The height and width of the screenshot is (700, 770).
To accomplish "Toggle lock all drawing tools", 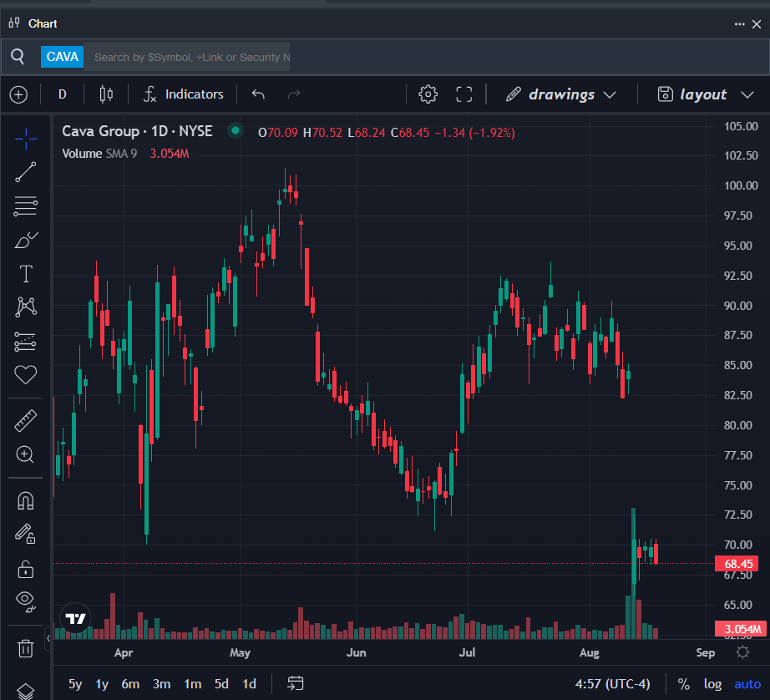I will [26, 570].
